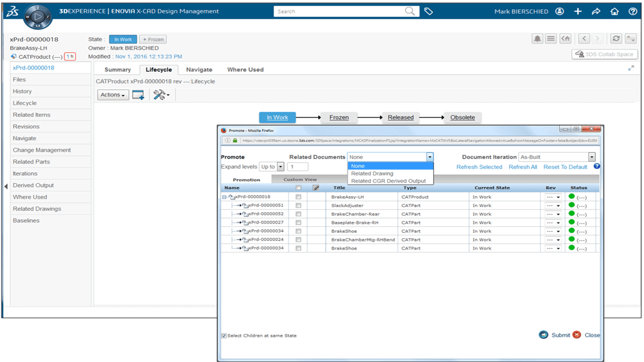Viewport: 644px width, 362px height.
Task: Go to the home icon
Action: click(614, 11)
